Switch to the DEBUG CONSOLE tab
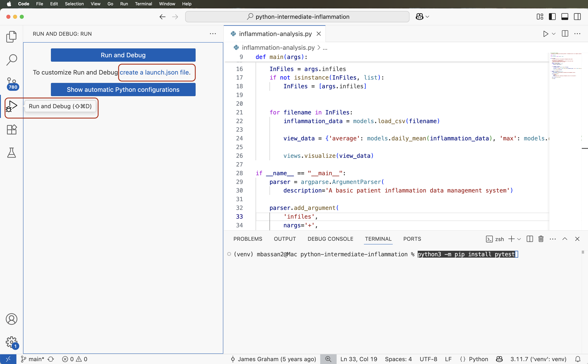 [x=330, y=239]
